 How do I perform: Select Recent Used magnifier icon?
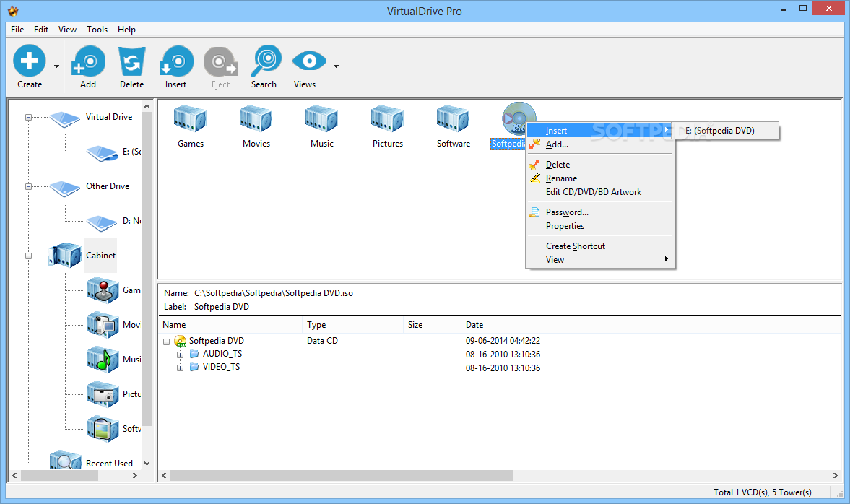(66, 461)
